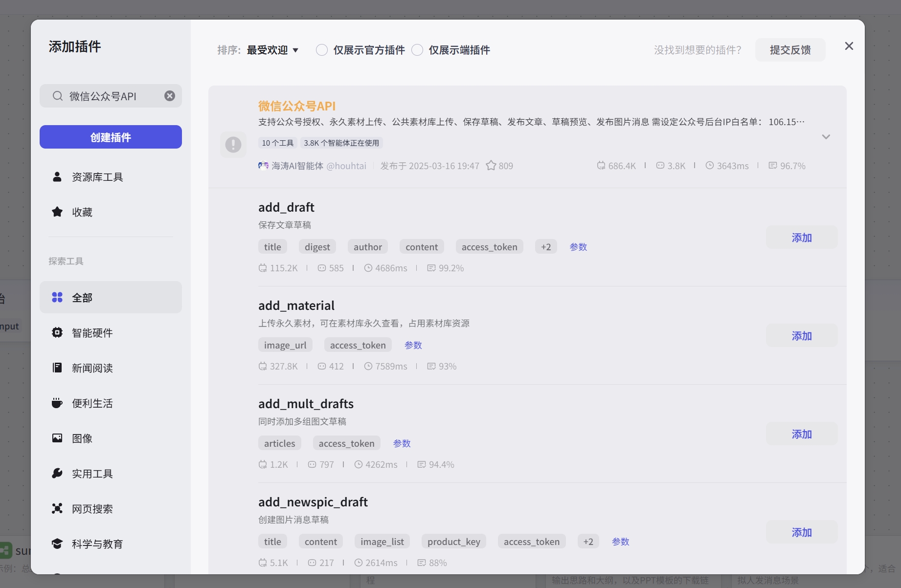Open add_draft 参数 link
901x588 pixels.
578,247
